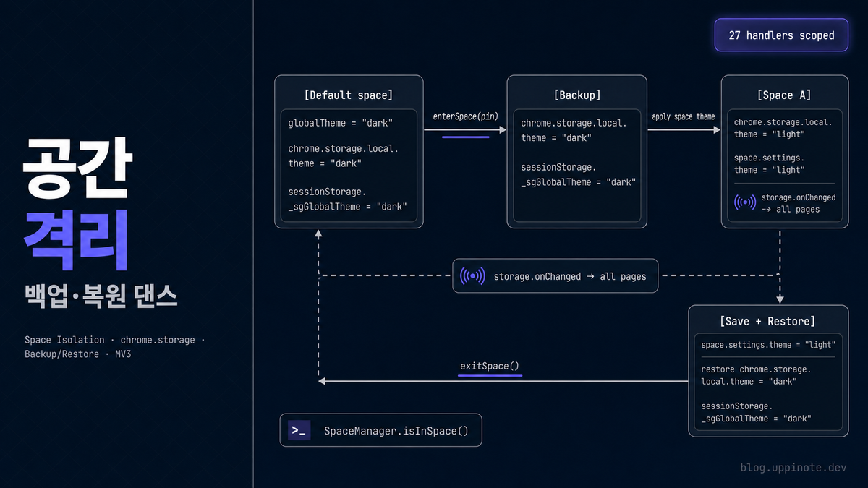
Task: Click the "apply space theme" arrow label
Action: (683, 116)
